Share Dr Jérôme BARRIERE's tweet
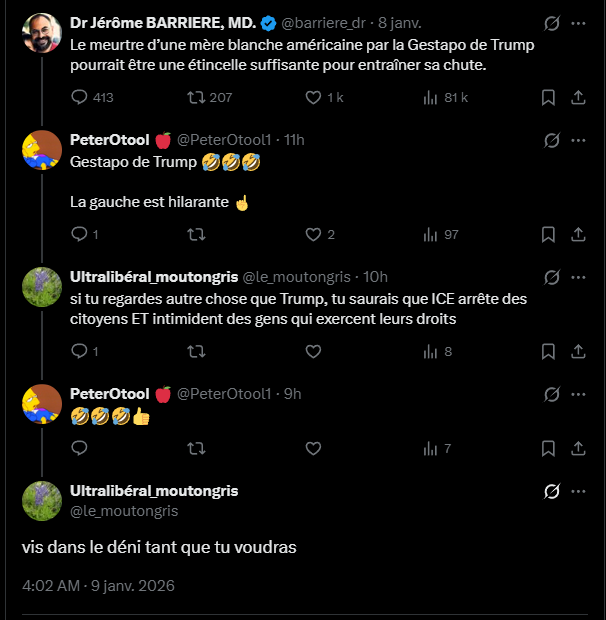 tap(578, 97)
